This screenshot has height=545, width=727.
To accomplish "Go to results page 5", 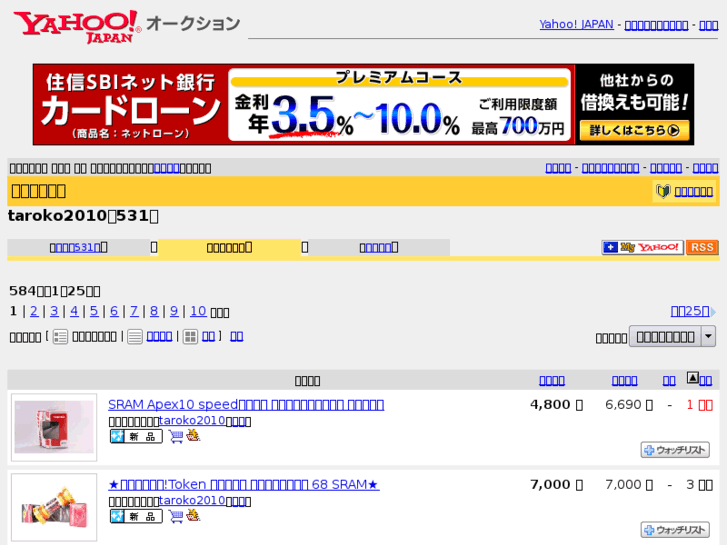I will tap(94, 311).
